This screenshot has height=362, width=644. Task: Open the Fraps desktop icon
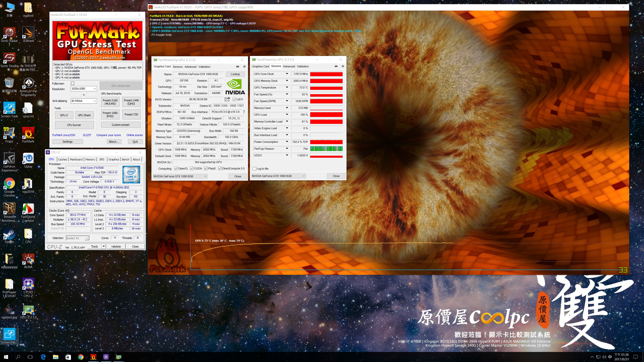pos(9,135)
